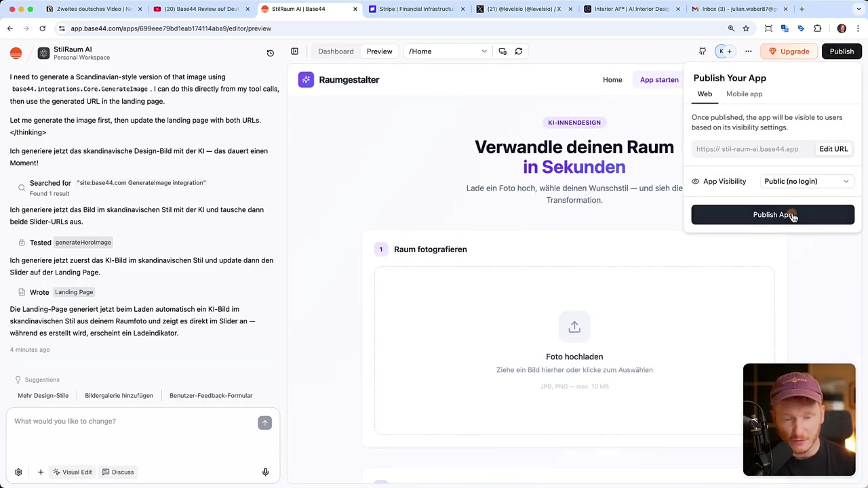Toggle the sidebar panel layout icon
868x488 pixels.
294,52
